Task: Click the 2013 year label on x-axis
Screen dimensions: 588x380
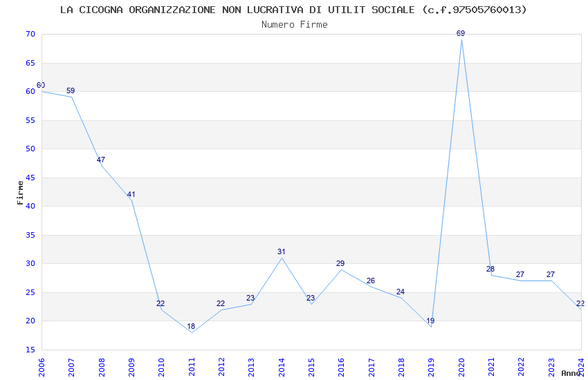Action: point(251,368)
